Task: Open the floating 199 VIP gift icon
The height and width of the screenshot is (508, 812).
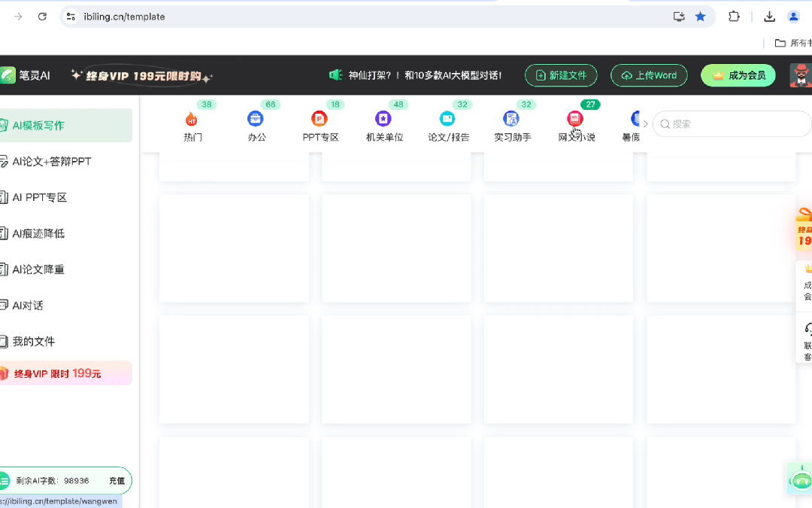Action: (804, 229)
